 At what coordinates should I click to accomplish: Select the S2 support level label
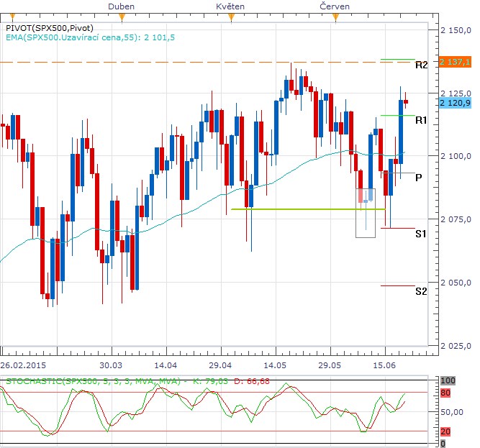[x=421, y=291]
